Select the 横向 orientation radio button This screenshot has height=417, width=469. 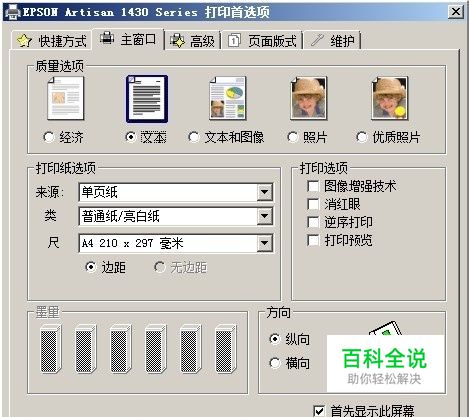pos(275,363)
